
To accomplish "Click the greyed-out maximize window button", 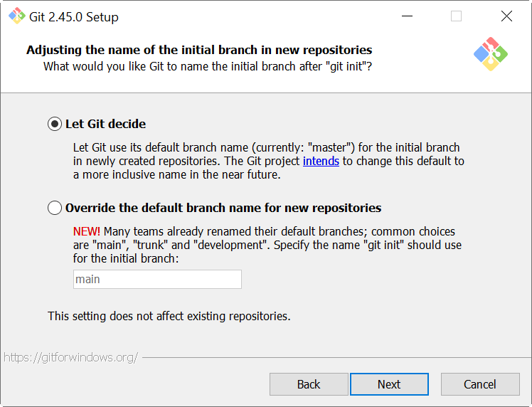I will click(457, 16).
